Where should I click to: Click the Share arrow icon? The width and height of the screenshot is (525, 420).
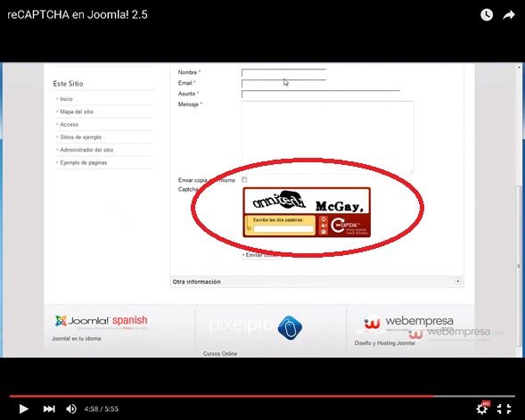tap(509, 15)
